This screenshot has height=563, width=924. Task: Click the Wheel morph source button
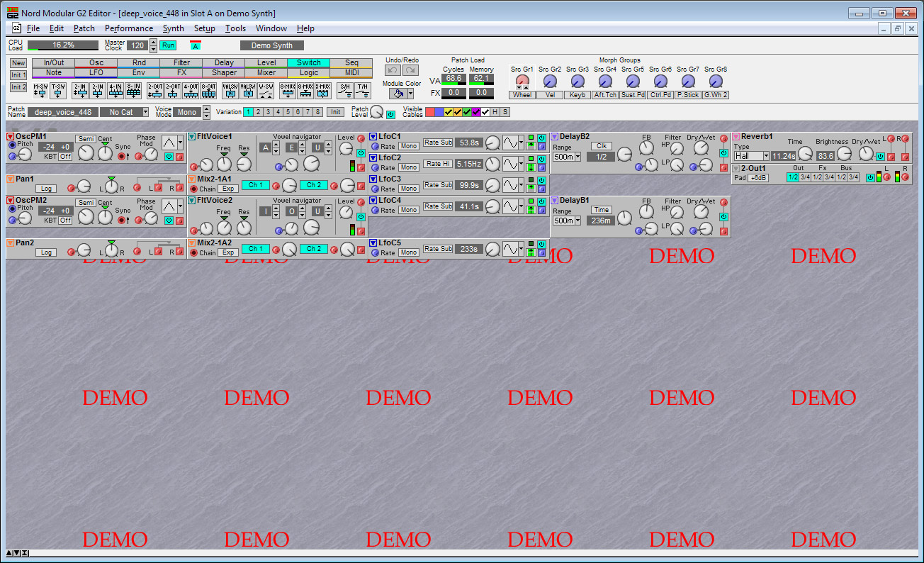(x=522, y=95)
